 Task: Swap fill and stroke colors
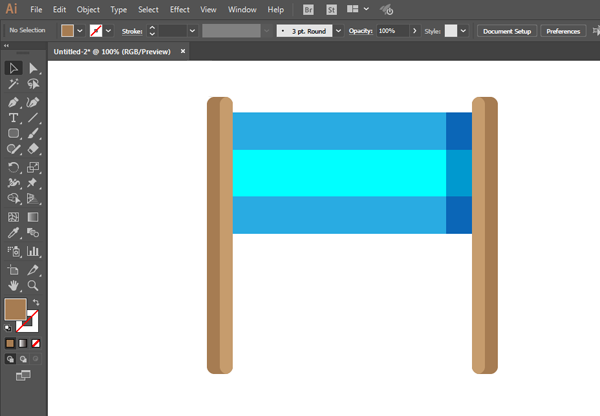coord(37,302)
